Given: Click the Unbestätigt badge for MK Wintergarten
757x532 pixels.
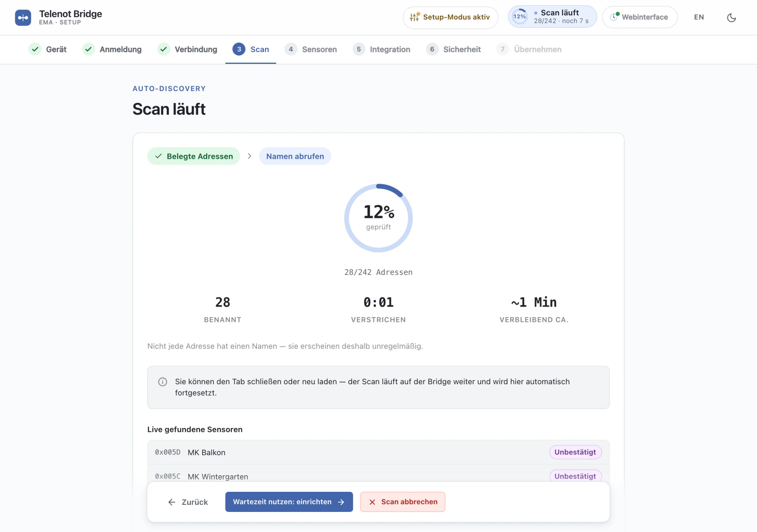Looking at the screenshot, I should 575,476.
